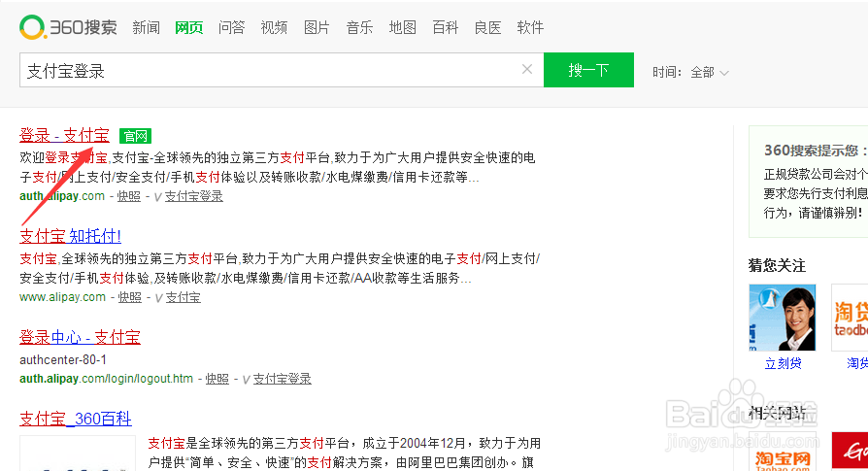
Task: Open the 软件 tab
Action: point(530,27)
